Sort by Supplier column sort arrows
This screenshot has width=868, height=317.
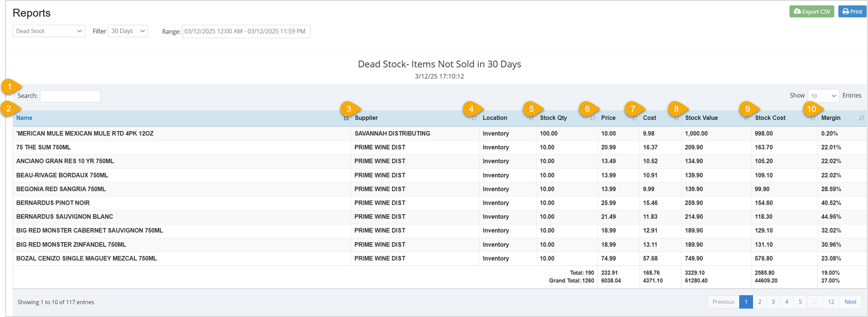click(x=474, y=118)
